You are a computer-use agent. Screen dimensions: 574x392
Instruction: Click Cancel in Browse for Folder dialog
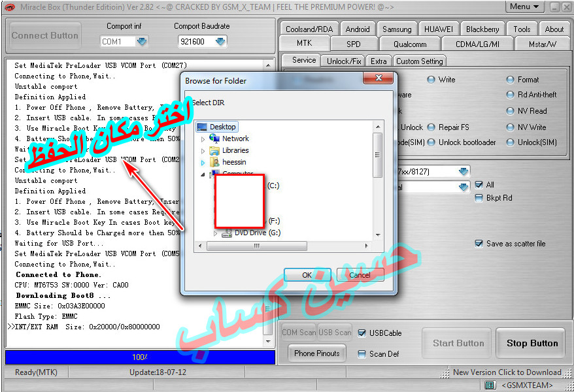click(360, 275)
